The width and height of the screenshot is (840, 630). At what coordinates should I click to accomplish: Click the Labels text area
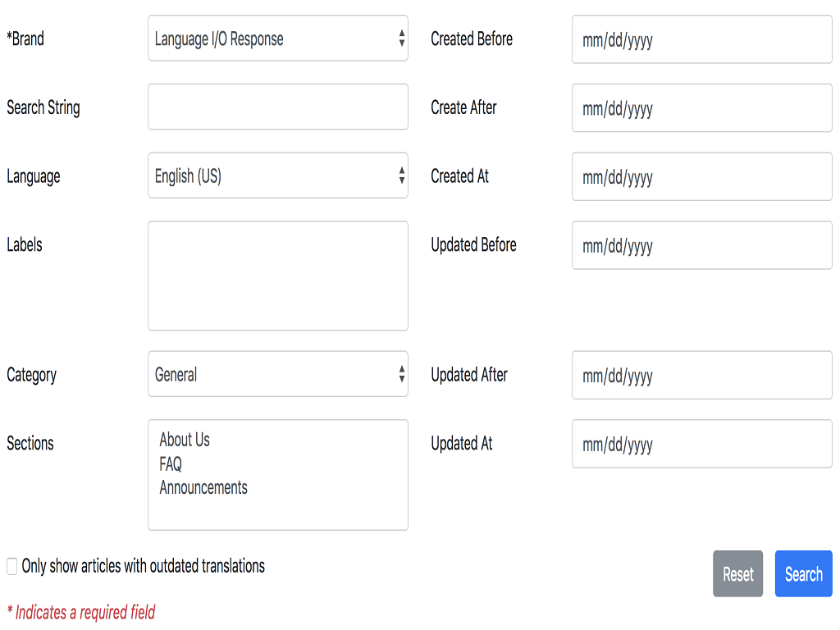pyautogui.click(x=278, y=275)
